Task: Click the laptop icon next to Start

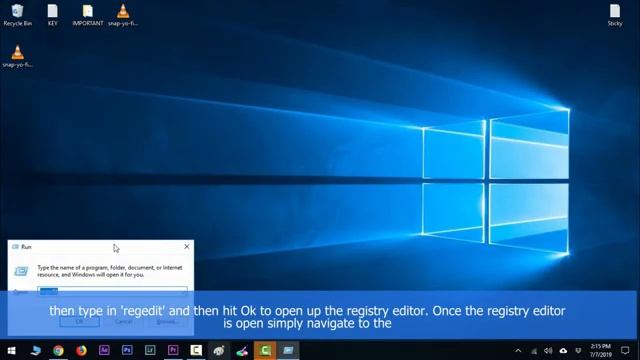Action: coord(36,350)
